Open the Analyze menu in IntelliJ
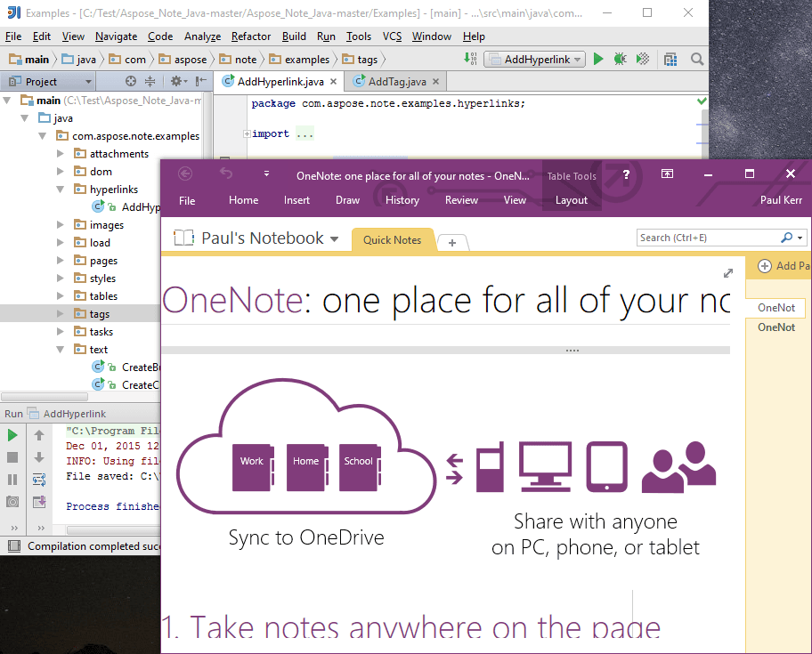The image size is (812, 654). 202,36
